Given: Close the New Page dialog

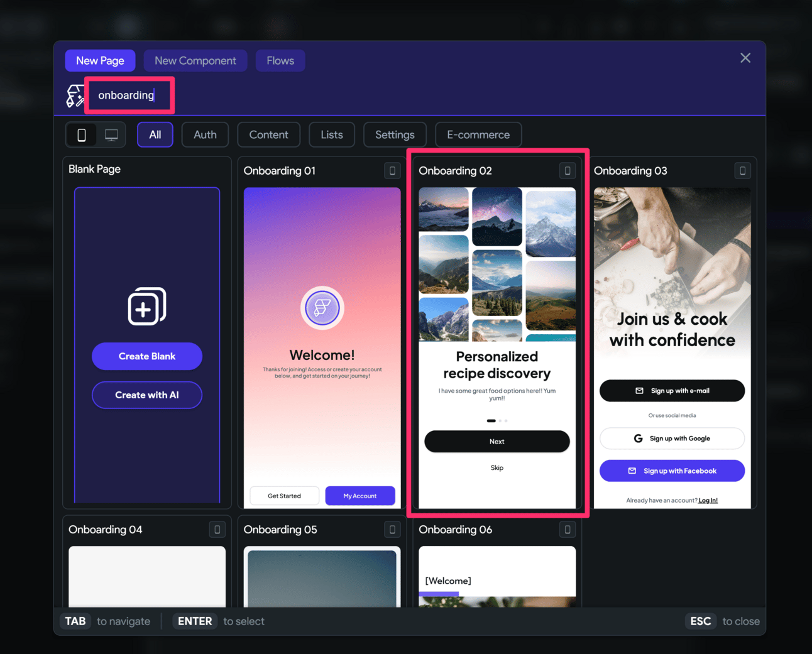Looking at the screenshot, I should pyautogui.click(x=745, y=58).
